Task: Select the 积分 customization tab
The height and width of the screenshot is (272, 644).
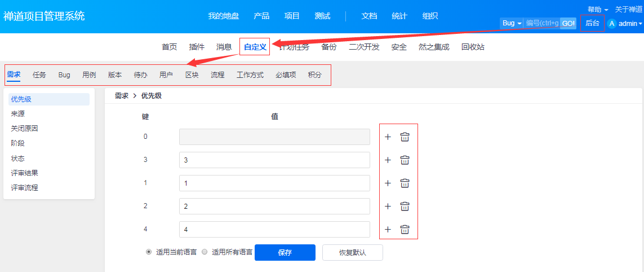Action: [315, 75]
